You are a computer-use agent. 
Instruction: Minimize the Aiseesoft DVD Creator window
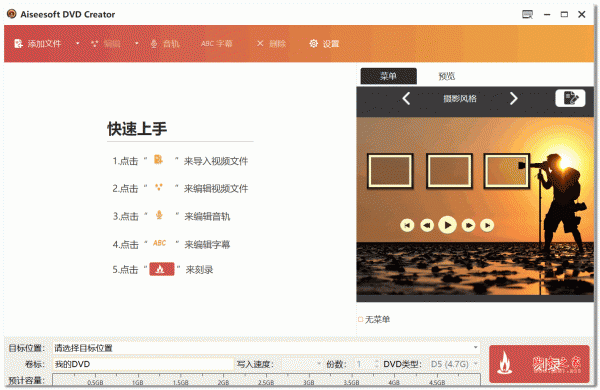[547, 15]
